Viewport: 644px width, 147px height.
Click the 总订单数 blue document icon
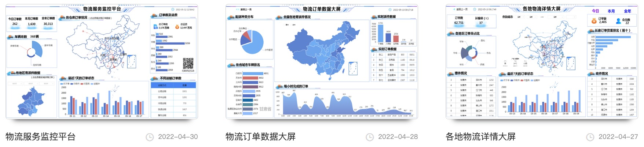tap(155, 26)
